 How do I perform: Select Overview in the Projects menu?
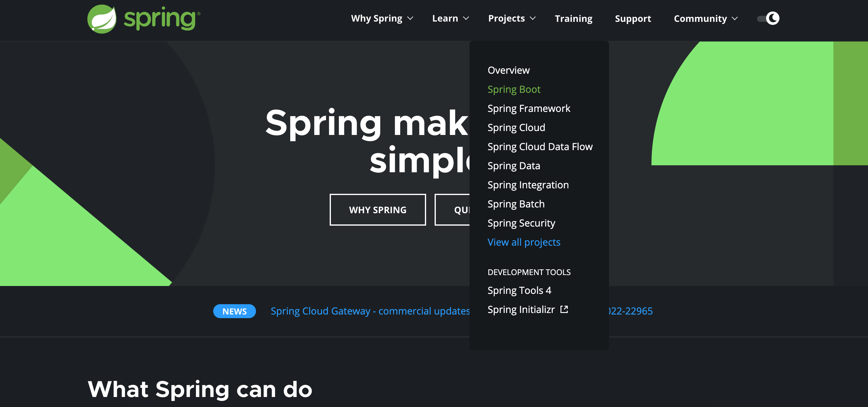[509, 70]
